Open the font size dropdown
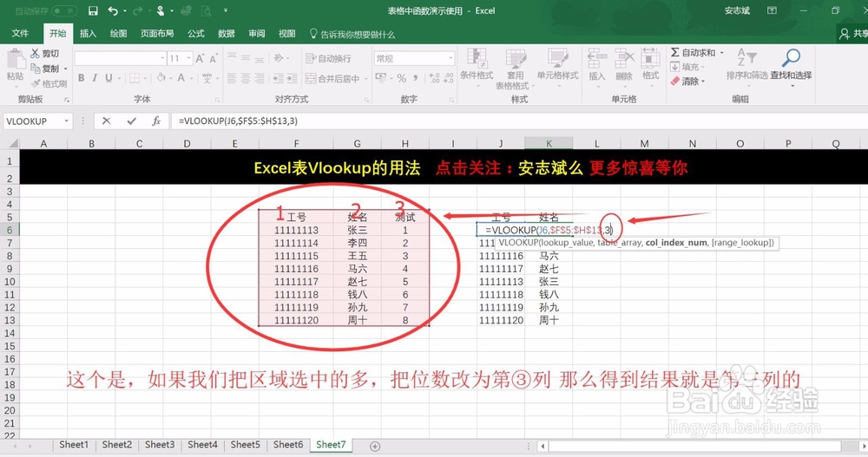 click(x=189, y=58)
